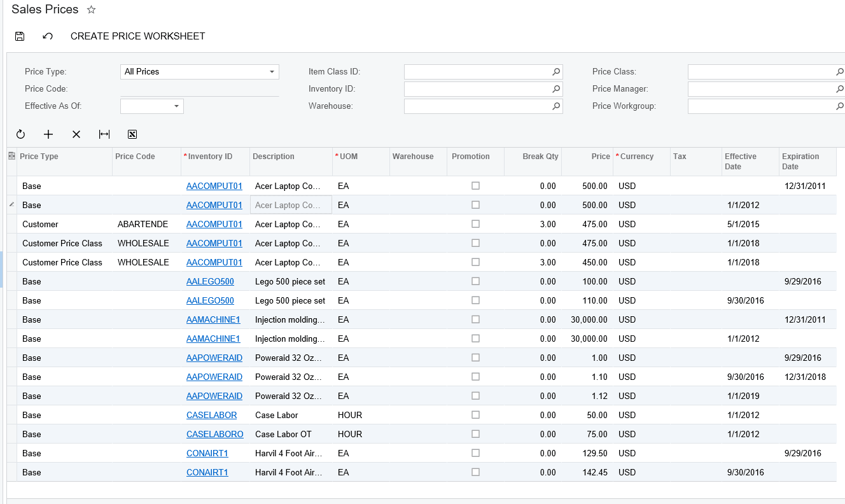Image resolution: width=845 pixels, height=504 pixels.
Task: Click the Save disk icon
Action: coord(20,36)
